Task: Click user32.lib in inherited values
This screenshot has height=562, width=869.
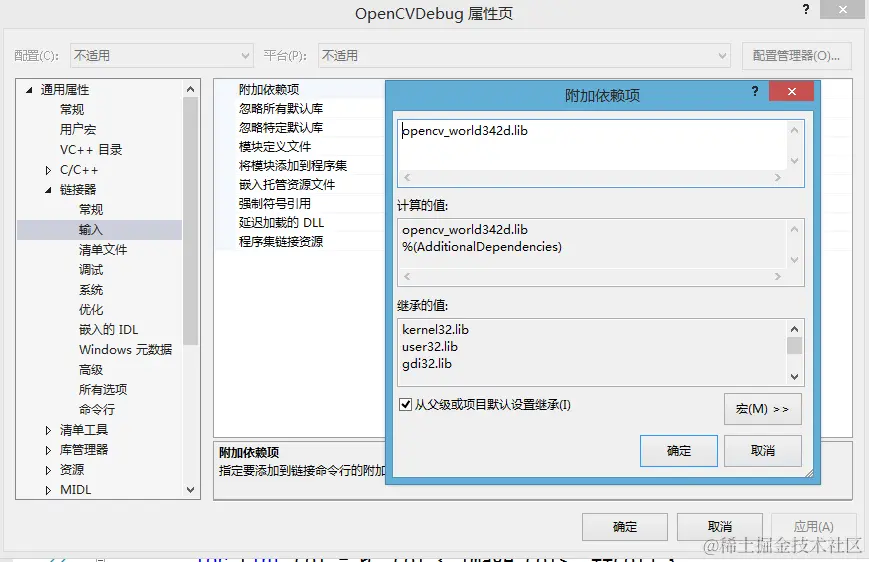Action: [x=430, y=347]
